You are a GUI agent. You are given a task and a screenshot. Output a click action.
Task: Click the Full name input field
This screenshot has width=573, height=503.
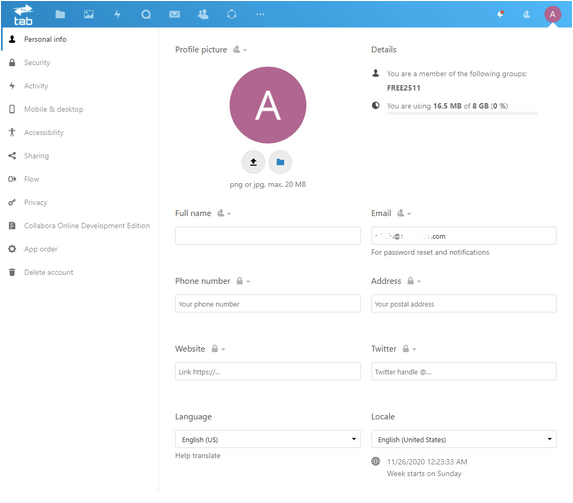click(267, 236)
